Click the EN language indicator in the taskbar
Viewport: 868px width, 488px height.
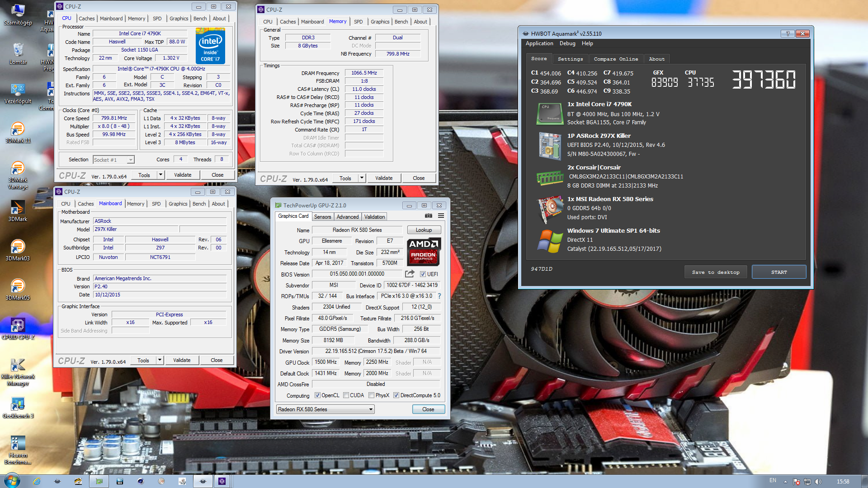point(773,480)
